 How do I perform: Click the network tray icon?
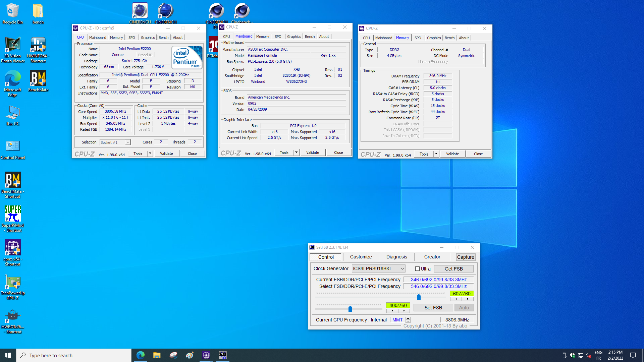[580, 356]
